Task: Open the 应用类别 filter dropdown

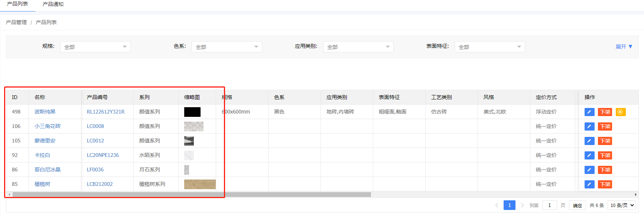Action: pyautogui.click(x=358, y=47)
